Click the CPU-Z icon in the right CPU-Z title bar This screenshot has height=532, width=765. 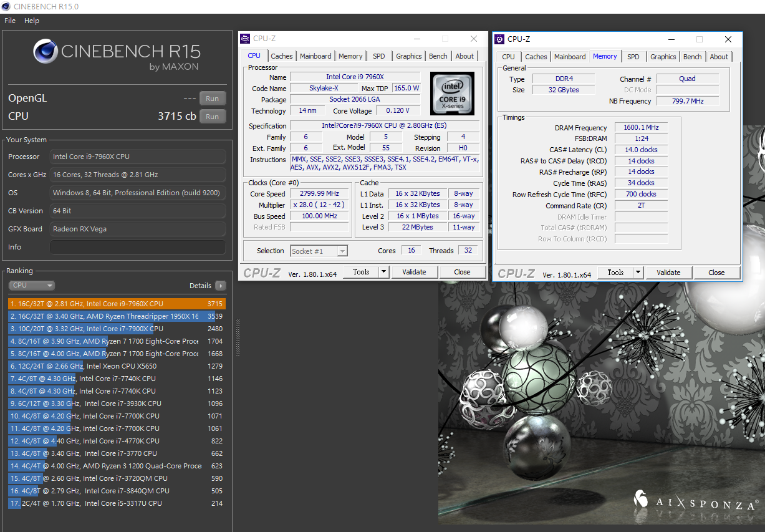tap(499, 39)
